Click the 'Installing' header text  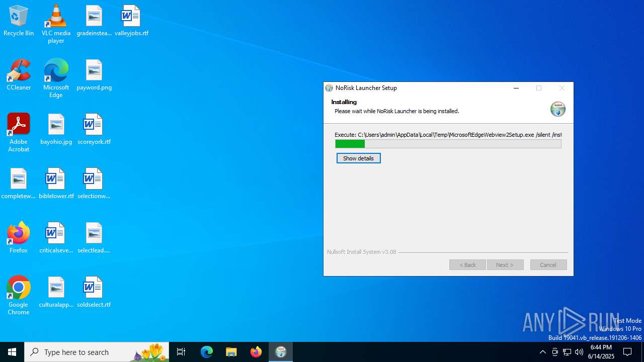pos(344,102)
